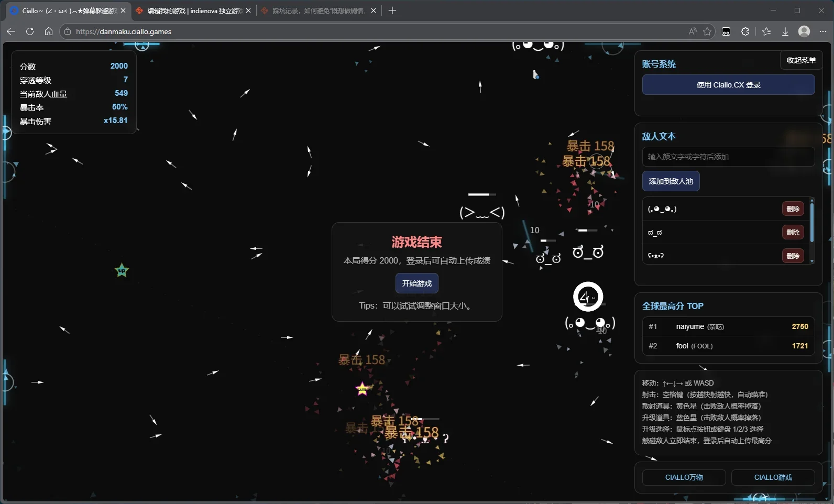Click the 暴击伤害 x15.81 stat

tap(74, 121)
